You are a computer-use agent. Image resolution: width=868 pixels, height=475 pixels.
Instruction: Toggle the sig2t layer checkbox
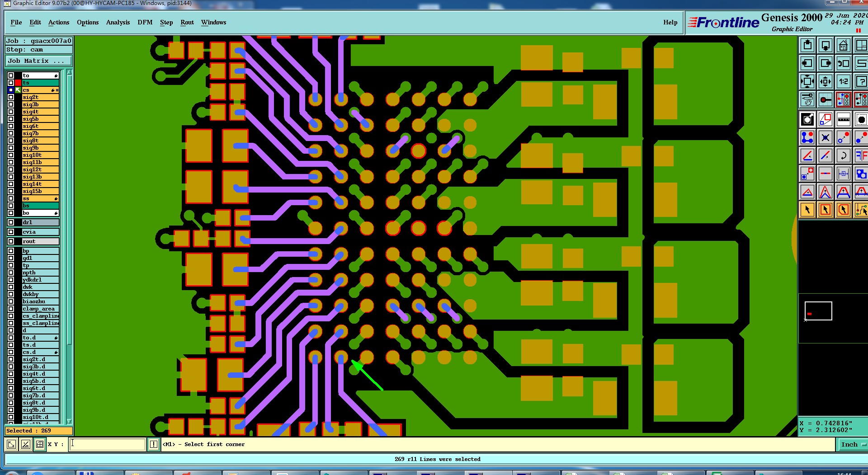pyautogui.click(x=11, y=97)
